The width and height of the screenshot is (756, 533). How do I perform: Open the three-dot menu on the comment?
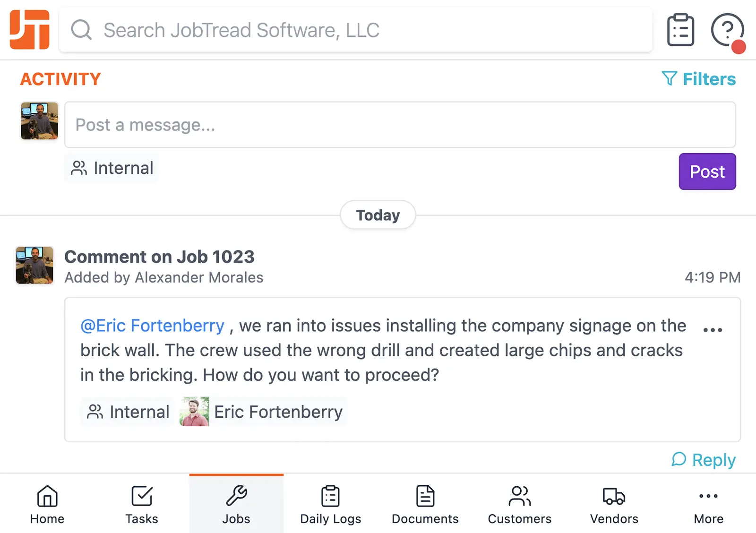coord(713,330)
